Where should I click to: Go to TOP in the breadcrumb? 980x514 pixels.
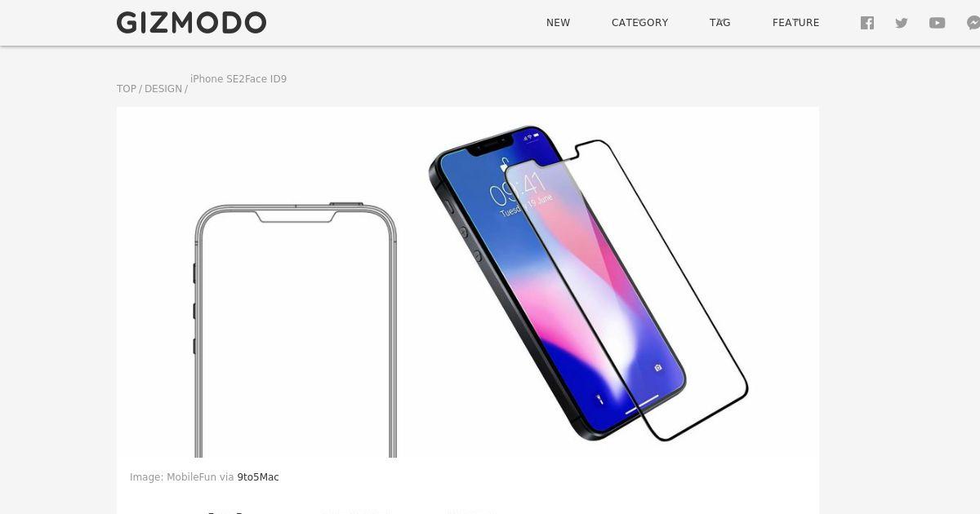(127, 89)
